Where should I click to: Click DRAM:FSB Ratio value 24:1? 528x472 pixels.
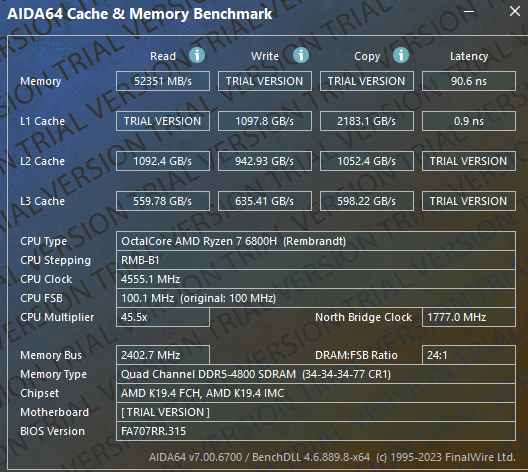pyautogui.click(x=469, y=355)
